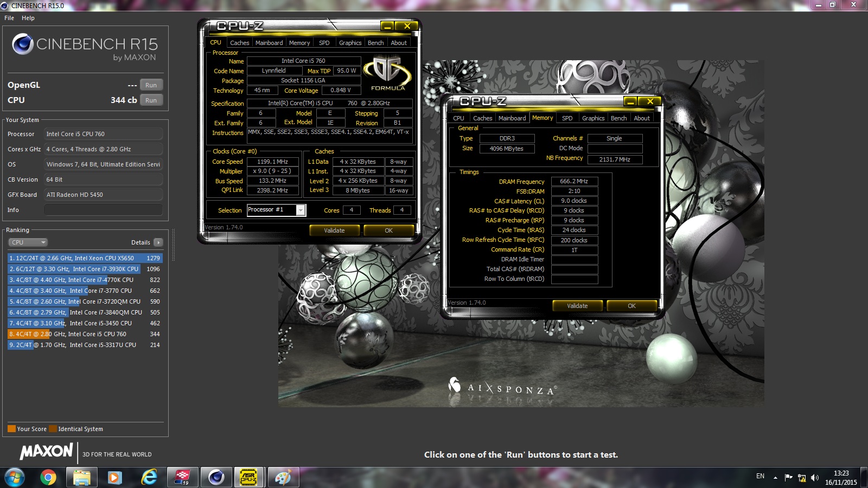
Task: Select ranking row Intel Core i5-3317U
Action: click(85, 345)
